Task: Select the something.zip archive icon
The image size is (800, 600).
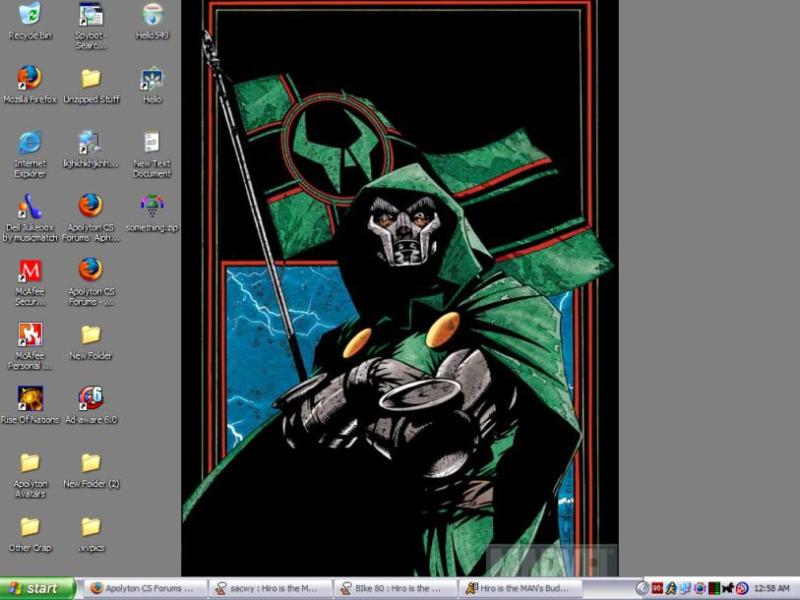Action: [152, 207]
